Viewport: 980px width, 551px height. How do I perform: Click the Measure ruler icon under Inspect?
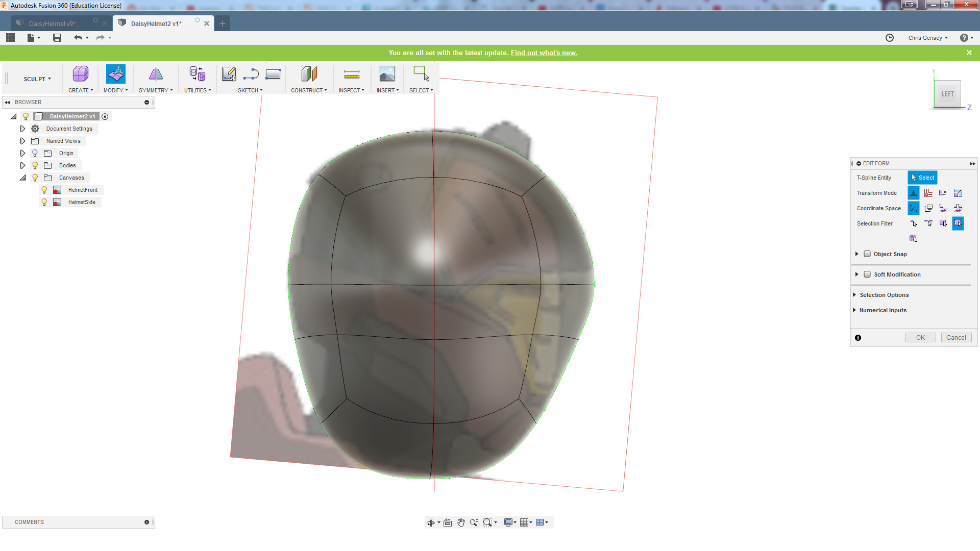click(352, 75)
